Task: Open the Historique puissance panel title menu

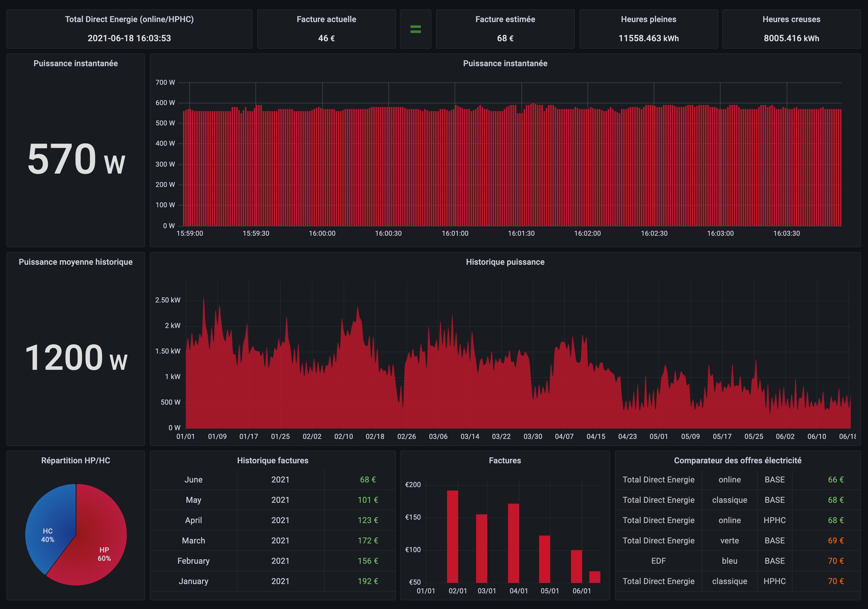Action: (x=505, y=262)
